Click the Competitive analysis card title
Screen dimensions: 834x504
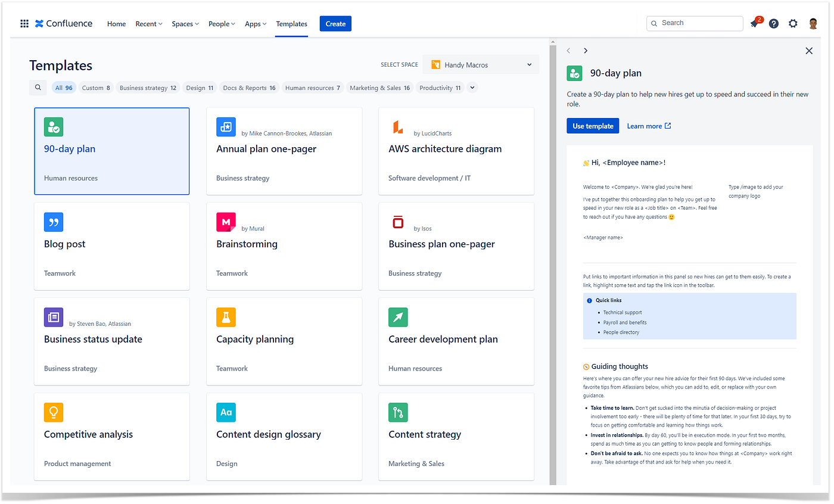tap(88, 434)
